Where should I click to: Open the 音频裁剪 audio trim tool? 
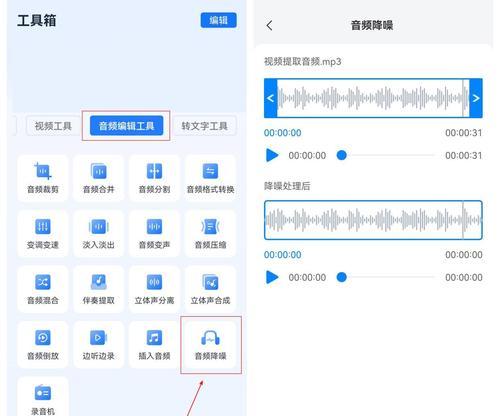click(43, 178)
